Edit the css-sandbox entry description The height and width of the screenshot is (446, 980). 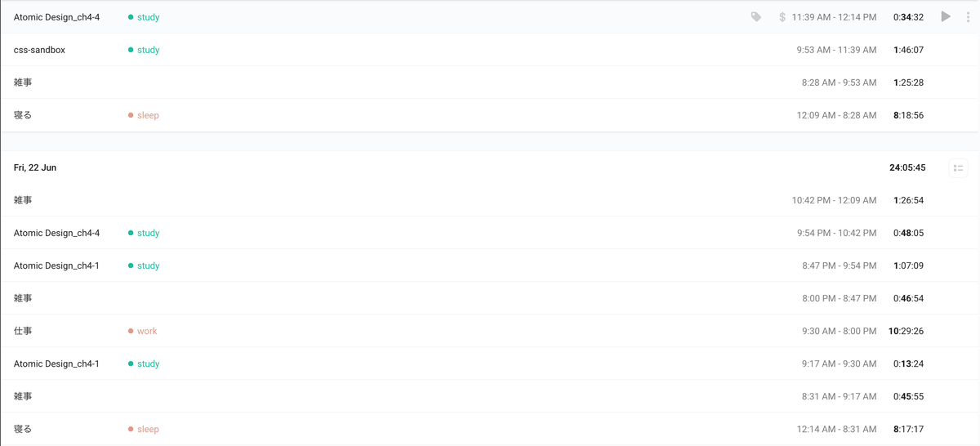[x=39, y=50]
